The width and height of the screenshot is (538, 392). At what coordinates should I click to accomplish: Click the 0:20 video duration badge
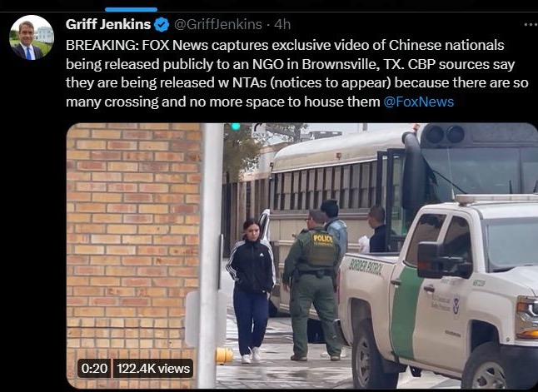click(x=94, y=369)
